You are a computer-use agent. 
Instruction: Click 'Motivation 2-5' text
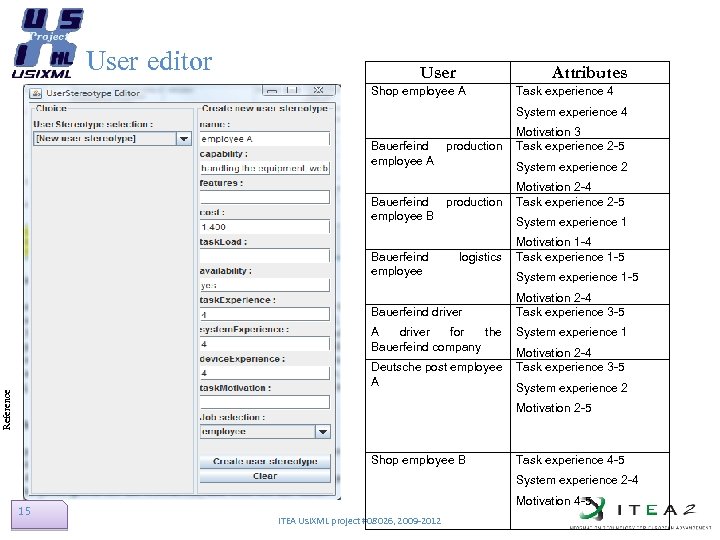[553, 408]
